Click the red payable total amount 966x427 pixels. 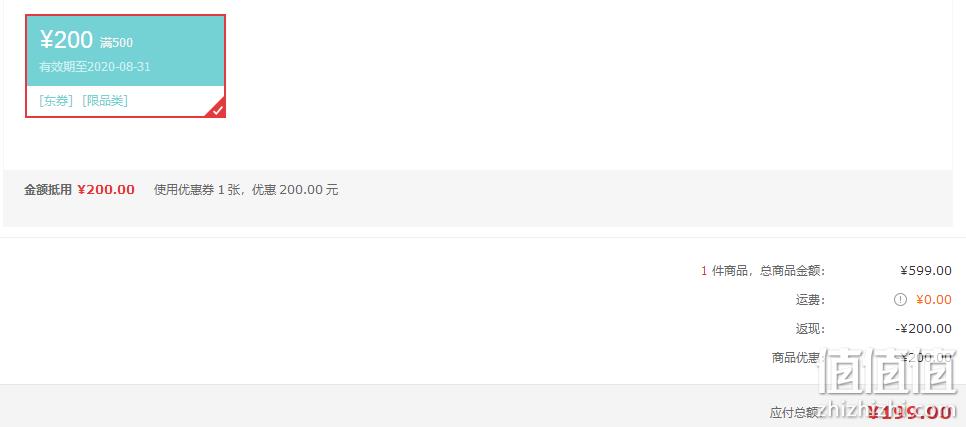[x=909, y=412]
